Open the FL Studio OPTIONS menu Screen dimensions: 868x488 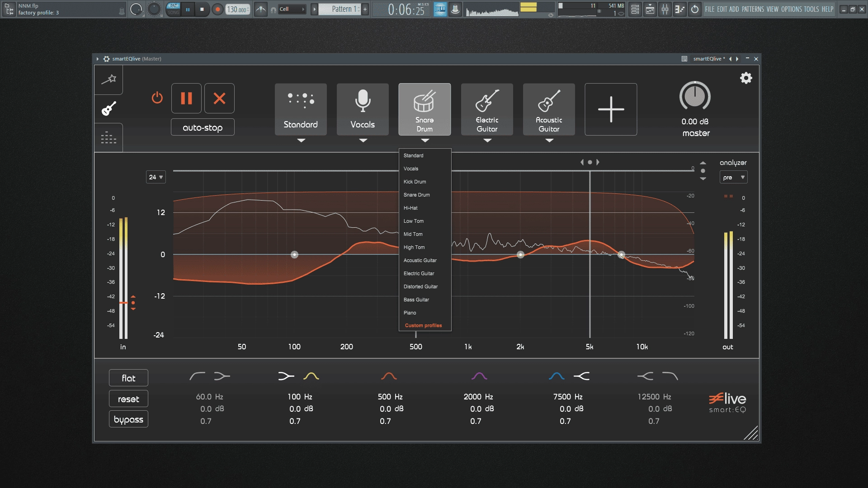791,9
